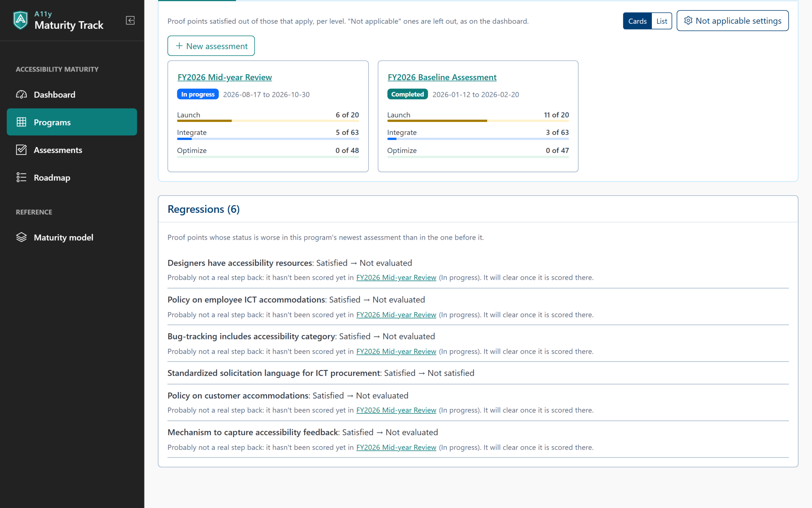Click the Roadmap list icon
This screenshot has width=812, height=508.
coord(22,177)
